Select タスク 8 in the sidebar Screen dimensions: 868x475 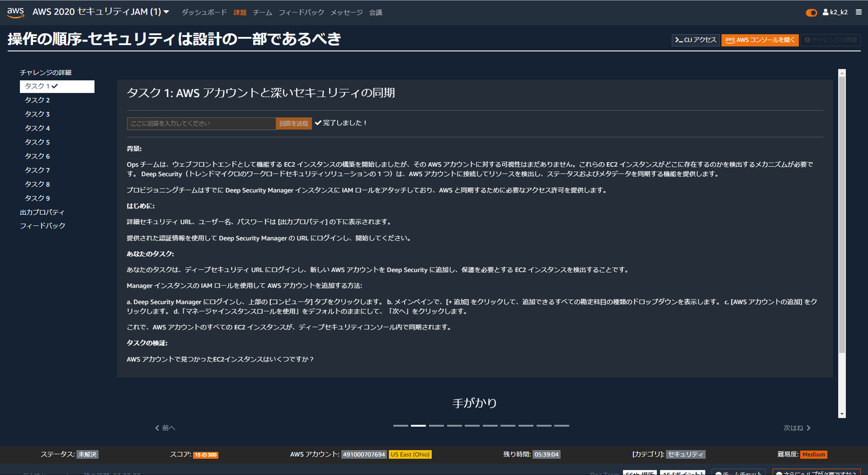(x=37, y=184)
